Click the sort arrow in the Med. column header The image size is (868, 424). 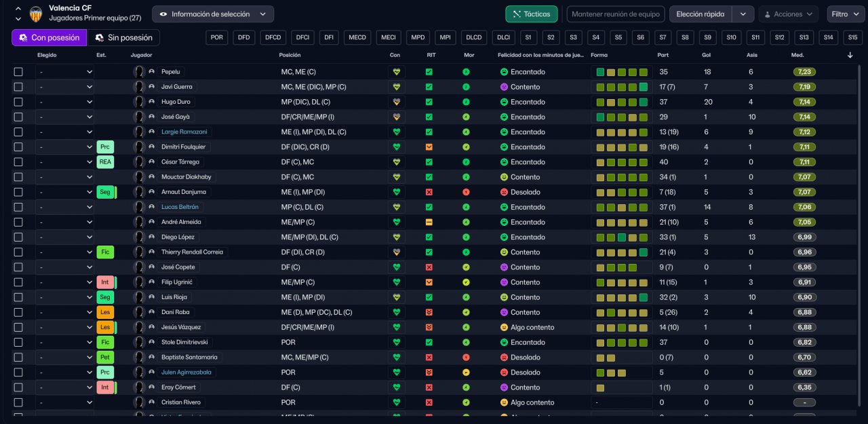coord(850,55)
